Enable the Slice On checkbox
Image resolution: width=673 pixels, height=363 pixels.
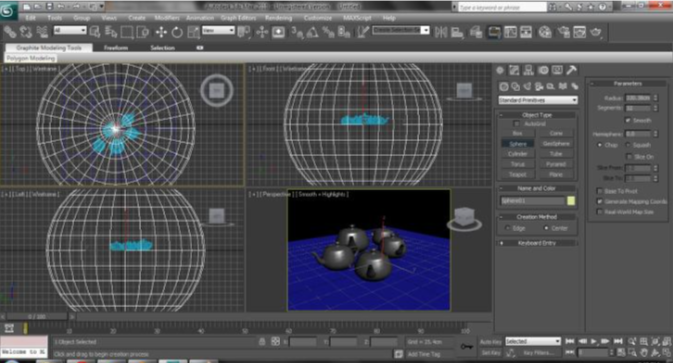coord(629,157)
